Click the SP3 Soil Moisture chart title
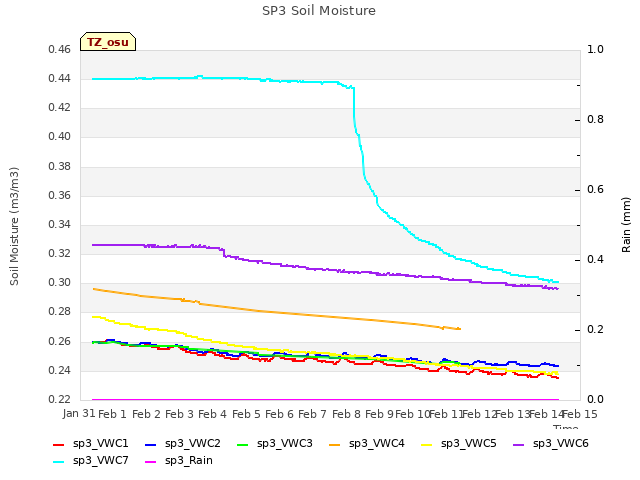The image size is (640, 480). coord(319,11)
